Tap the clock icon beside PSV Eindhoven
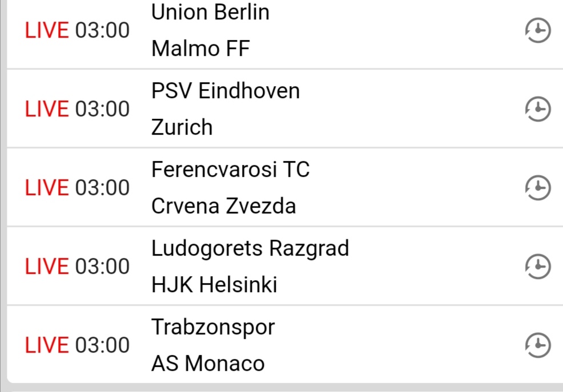 (537, 109)
